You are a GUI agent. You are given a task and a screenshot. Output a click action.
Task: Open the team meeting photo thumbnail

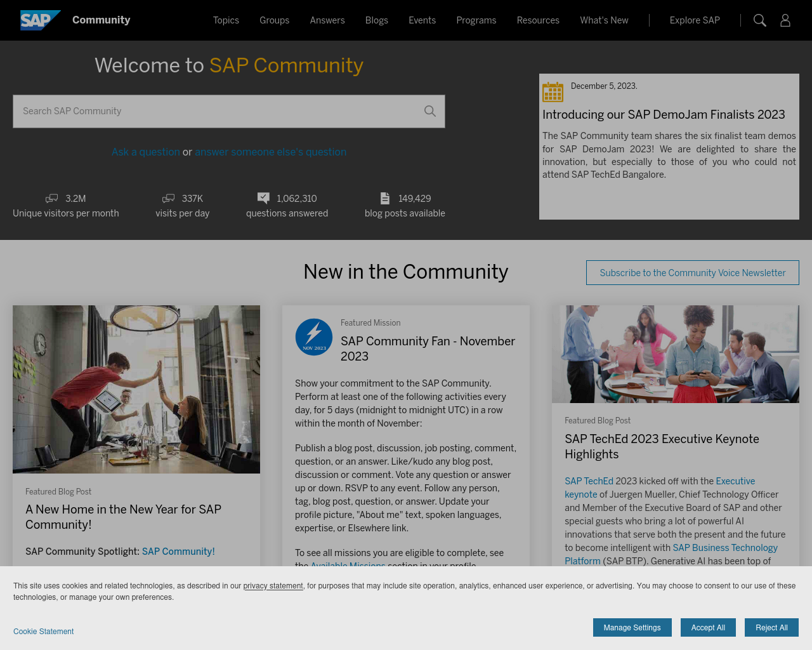pos(676,354)
